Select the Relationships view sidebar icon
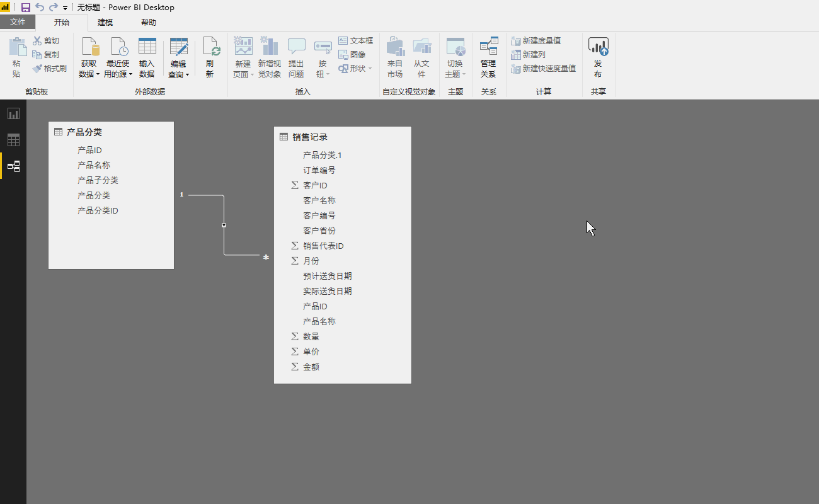The height and width of the screenshot is (504, 819). point(13,166)
